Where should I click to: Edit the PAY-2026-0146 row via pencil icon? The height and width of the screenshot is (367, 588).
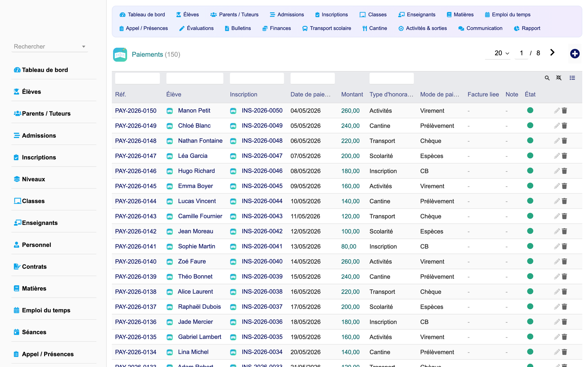click(x=557, y=171)
